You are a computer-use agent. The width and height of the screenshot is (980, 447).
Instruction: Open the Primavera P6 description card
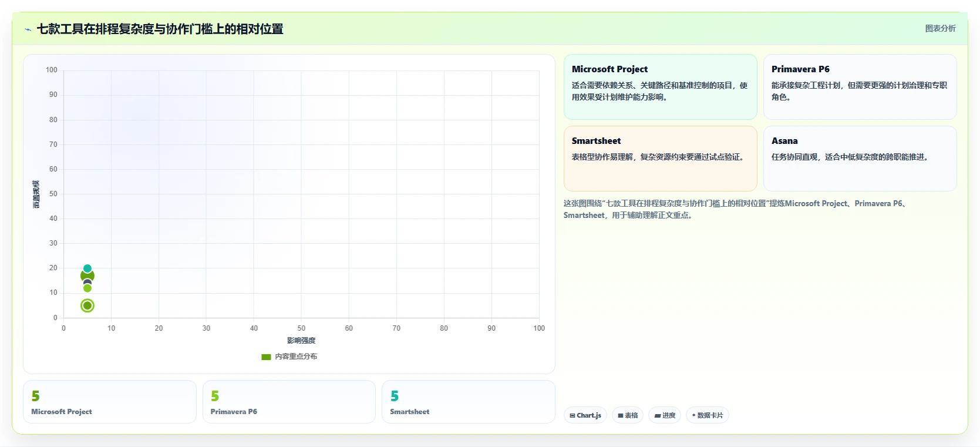[x=860, y=87]
